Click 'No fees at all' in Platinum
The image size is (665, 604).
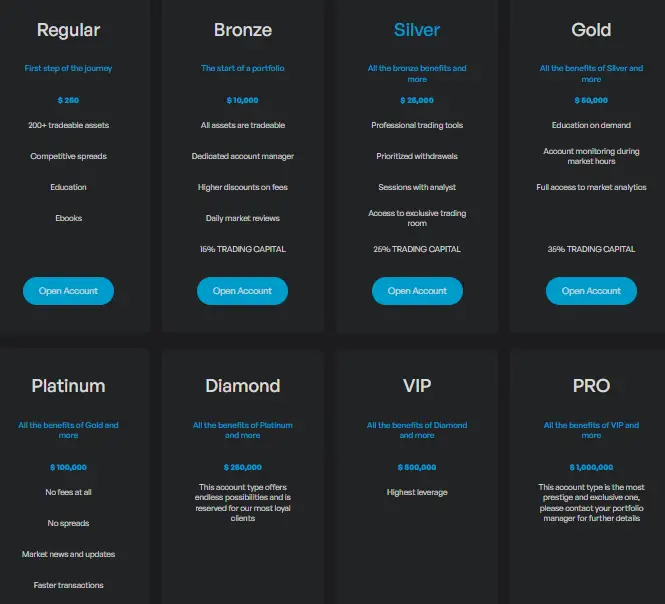68,492
